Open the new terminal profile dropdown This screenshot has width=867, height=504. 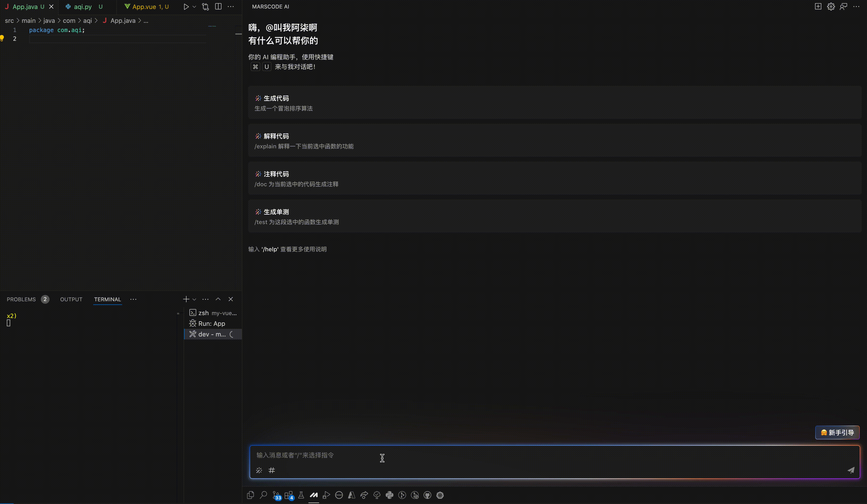(194, 299)
